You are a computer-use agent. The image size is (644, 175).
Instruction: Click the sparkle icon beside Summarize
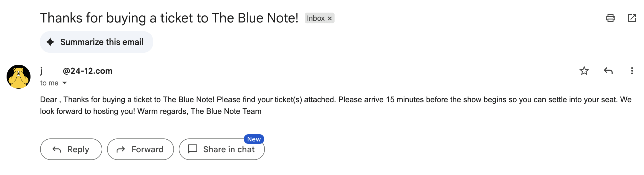50,42
